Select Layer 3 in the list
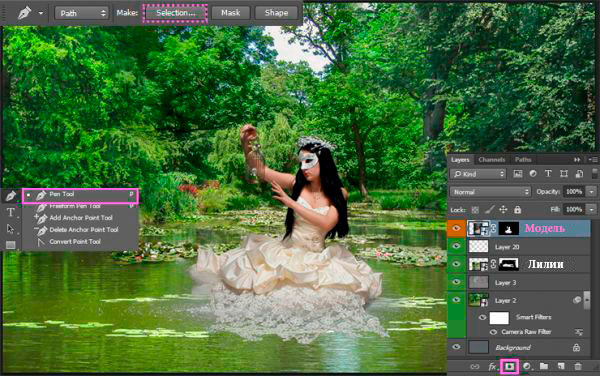This screenshot has height=376, width=600. coord(518,282)
